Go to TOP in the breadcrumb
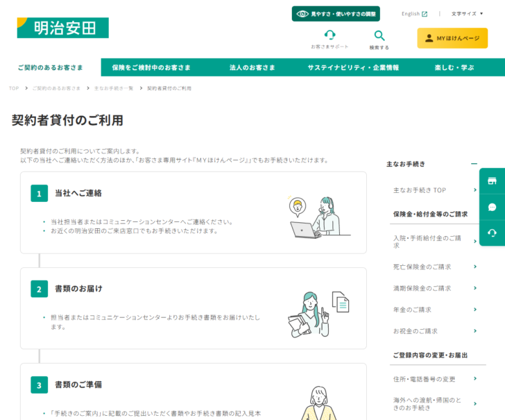The height and width of the screenshot is (420, 505). [14, 88]
